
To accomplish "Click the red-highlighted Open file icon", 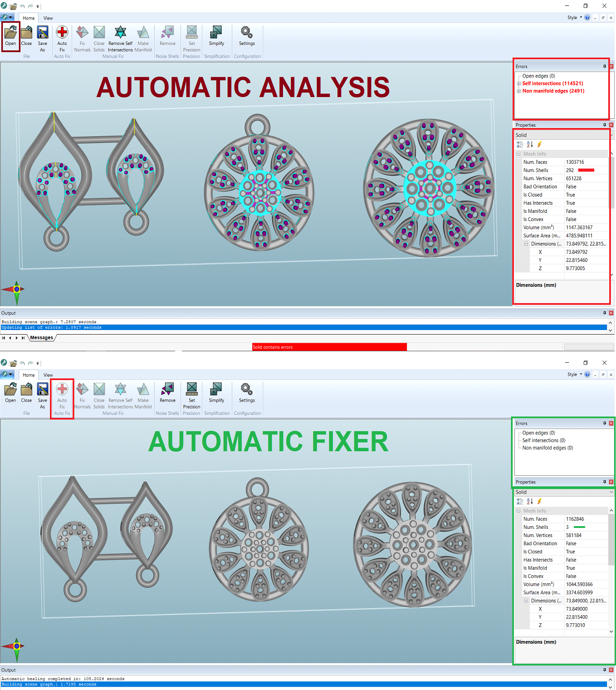I will point(10,36).
